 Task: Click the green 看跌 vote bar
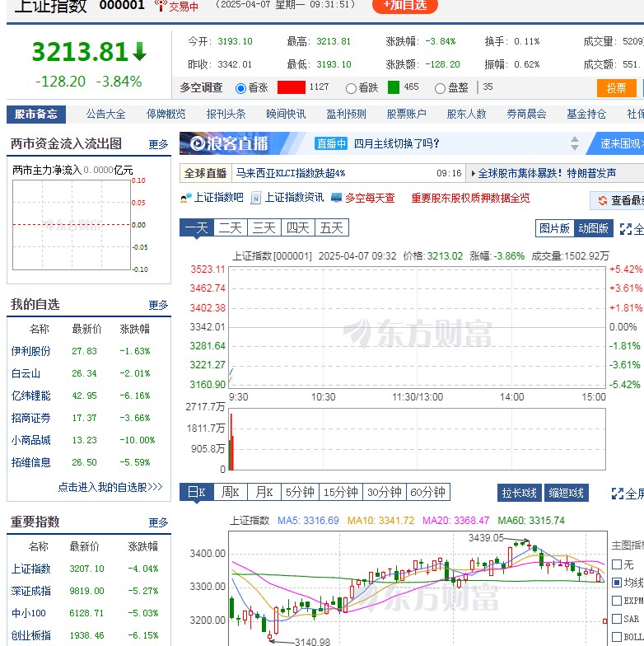(x=394, y=87)
